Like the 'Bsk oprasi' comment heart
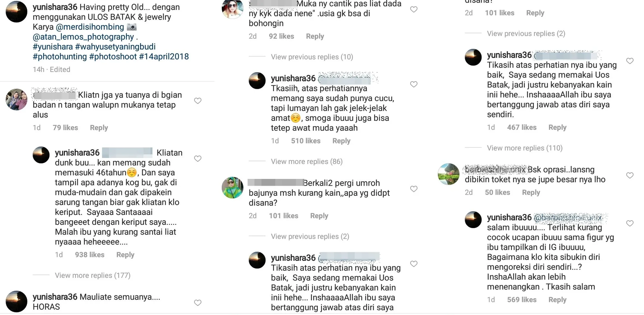 pyautogui.click(x=630, y=175)
